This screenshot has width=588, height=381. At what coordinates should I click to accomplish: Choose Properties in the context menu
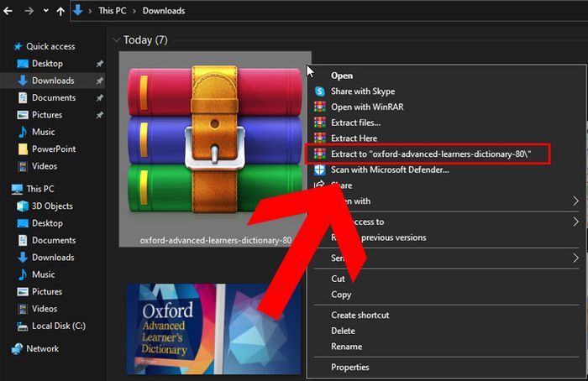[x=349, y=367]
